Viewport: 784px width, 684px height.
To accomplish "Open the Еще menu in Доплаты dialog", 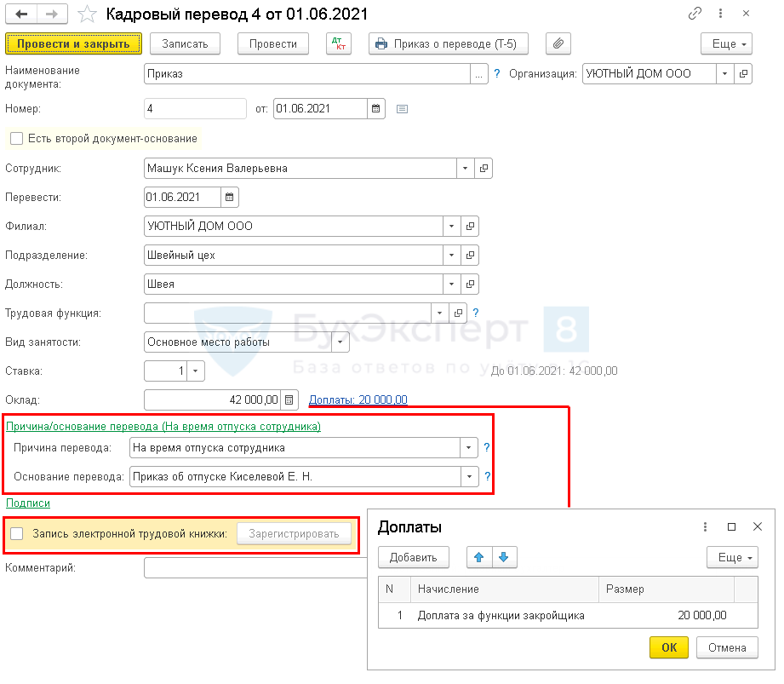I will click(731, 557).
